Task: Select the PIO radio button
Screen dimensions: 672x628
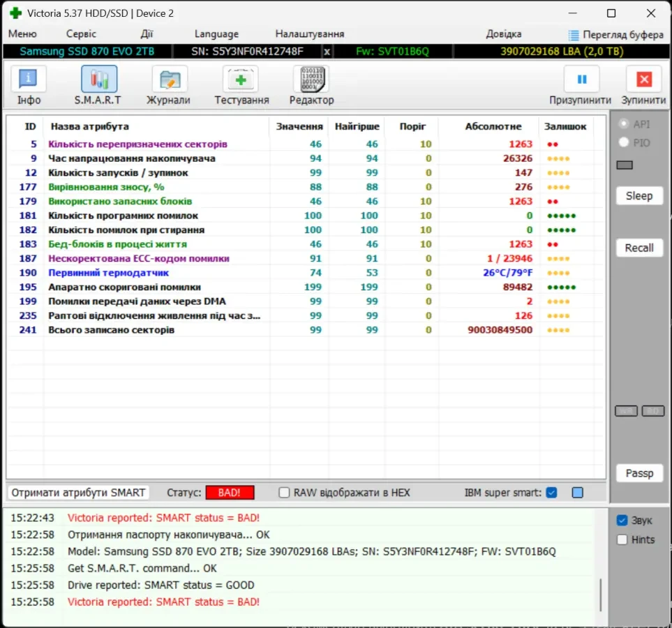Action: [x=624, y=142]
